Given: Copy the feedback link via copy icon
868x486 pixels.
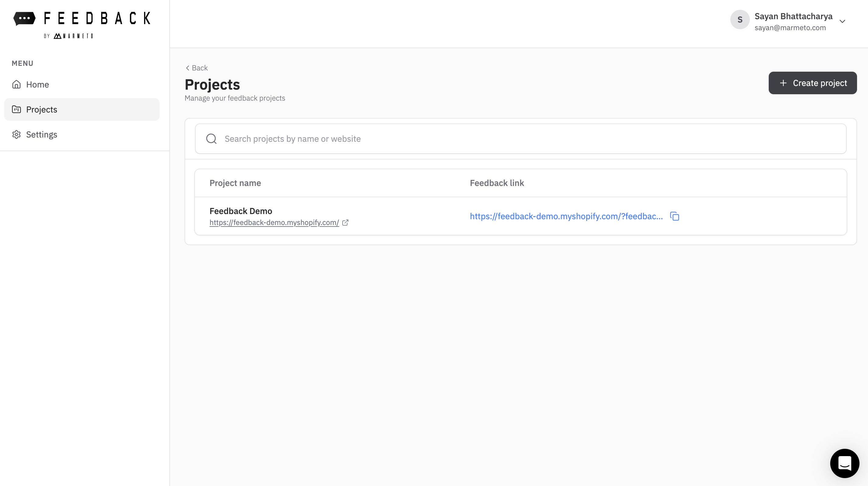Looking at the screenshot, I should (x=675, y=216).
